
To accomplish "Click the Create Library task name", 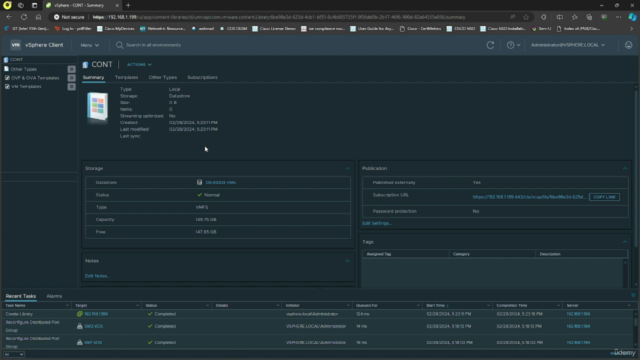I will tap(19, 314).
